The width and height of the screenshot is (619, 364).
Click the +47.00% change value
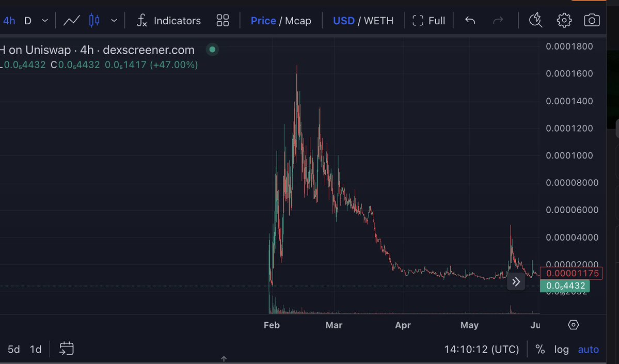coord(173,65)
